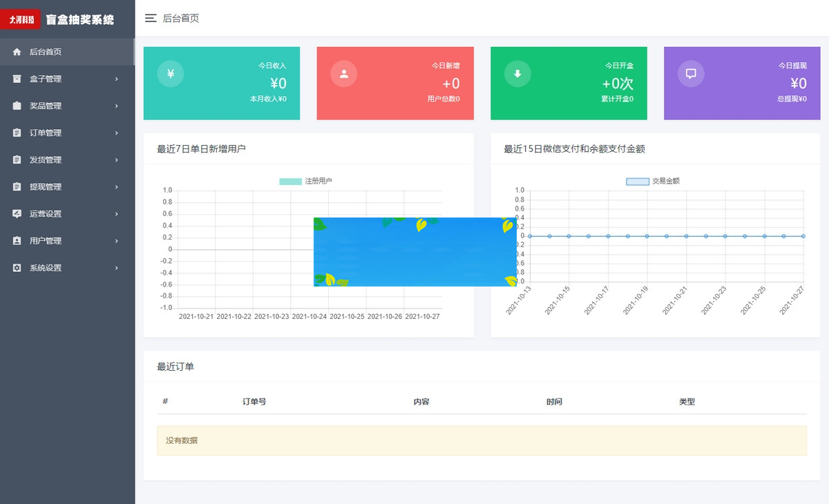
Task: Click the hamburger menu beside 后台首页
Action: pos(151,19)
